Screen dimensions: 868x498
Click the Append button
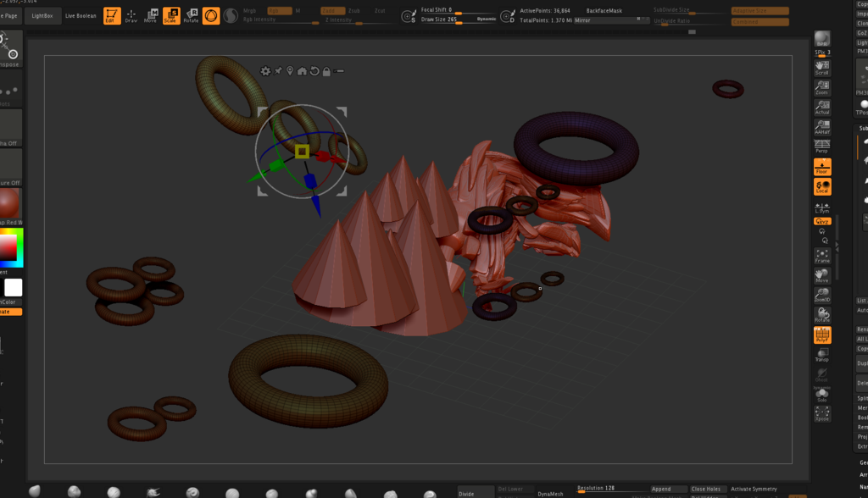point(669,489)
